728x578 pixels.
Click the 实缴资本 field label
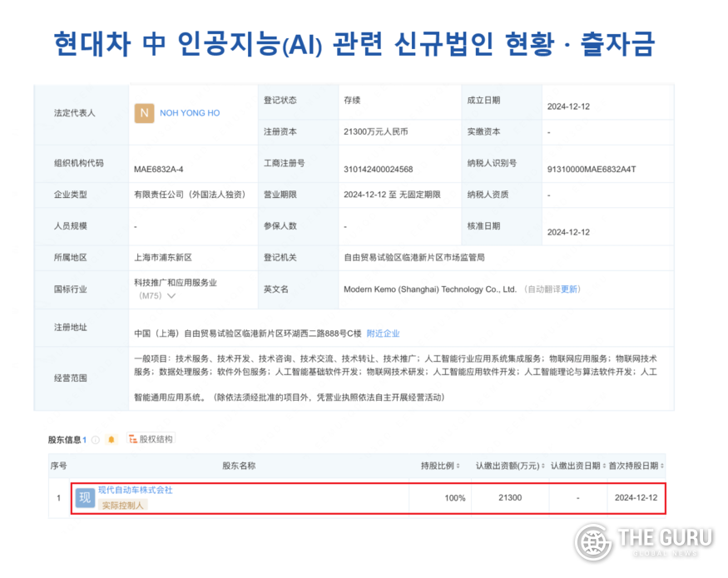(x=483, y=132)
